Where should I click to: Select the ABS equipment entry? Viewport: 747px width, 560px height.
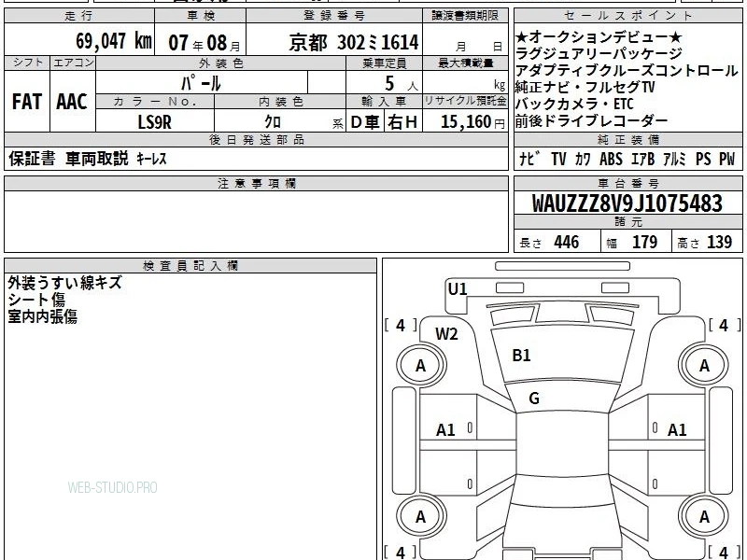click(x=611, y=159)
